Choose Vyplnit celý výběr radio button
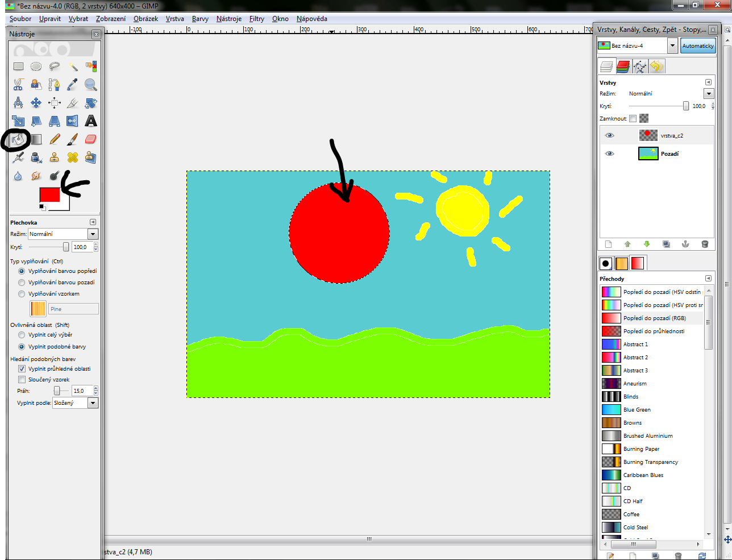 click(x=22, y=335)
